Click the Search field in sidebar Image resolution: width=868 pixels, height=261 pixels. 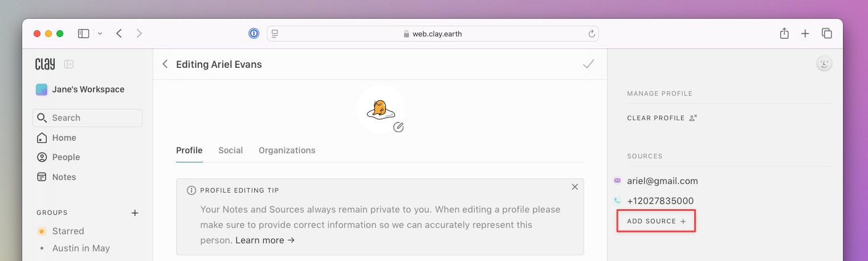point(87,118)
